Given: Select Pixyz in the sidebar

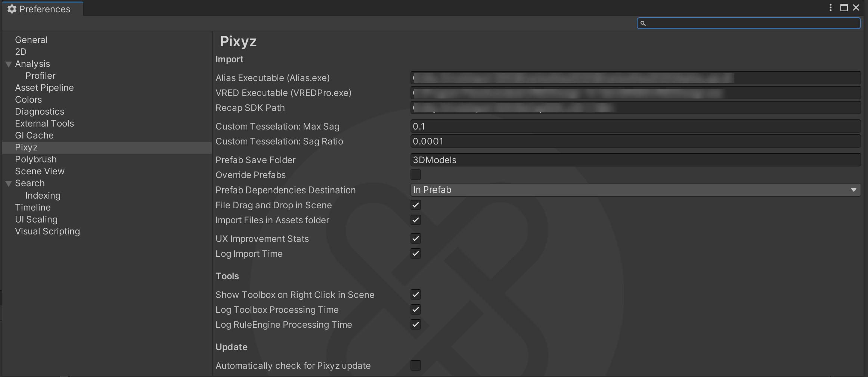Looking at the screenshot, I should pos(107,147).
